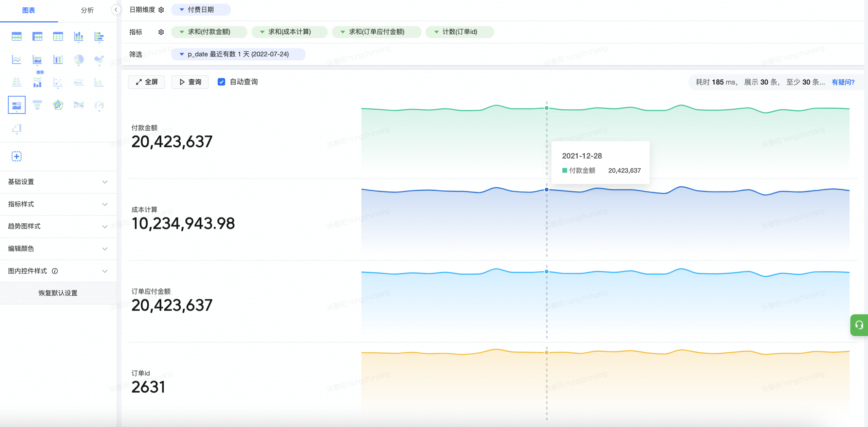
Task: Open the green headset support widget
Action: point(859,325)
